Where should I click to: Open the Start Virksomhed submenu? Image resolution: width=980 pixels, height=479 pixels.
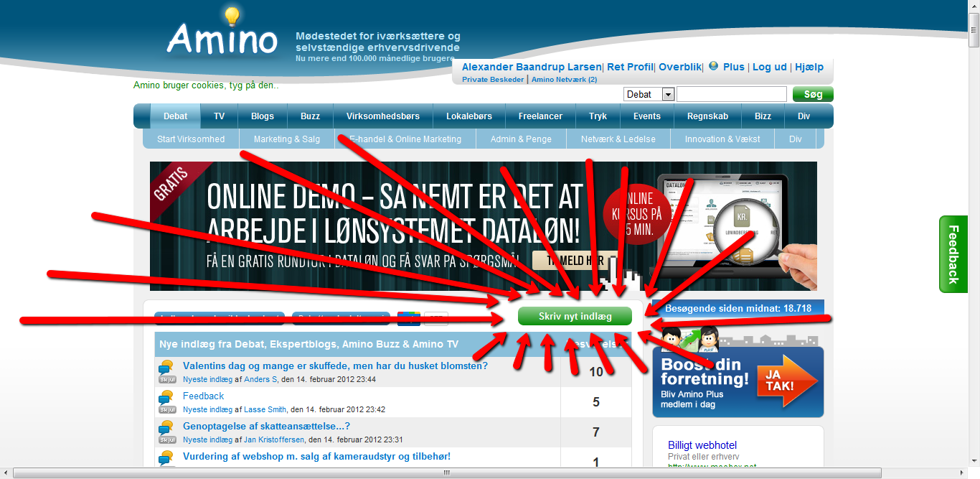tap(191, 139)
